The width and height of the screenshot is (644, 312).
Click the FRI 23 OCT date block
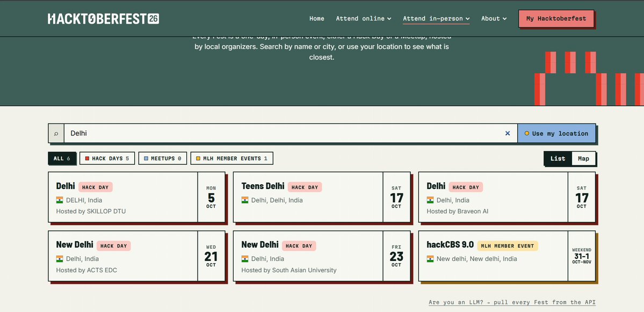pos(396,256)
